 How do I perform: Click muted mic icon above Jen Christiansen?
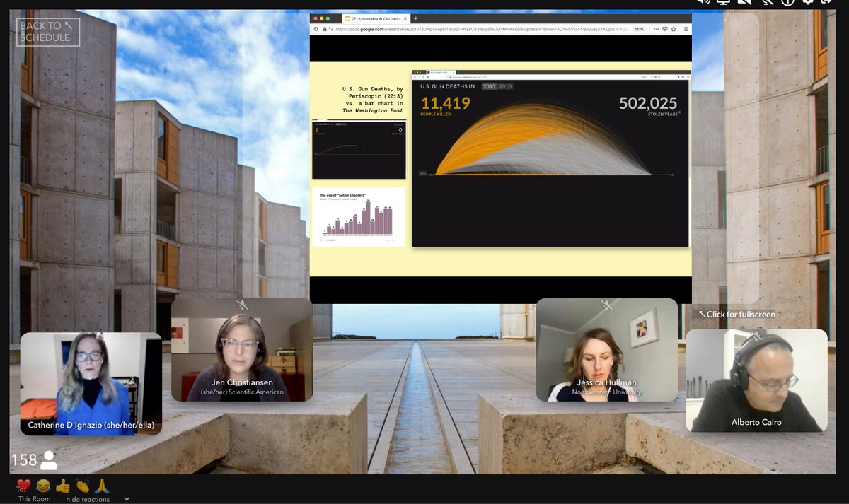242,305
